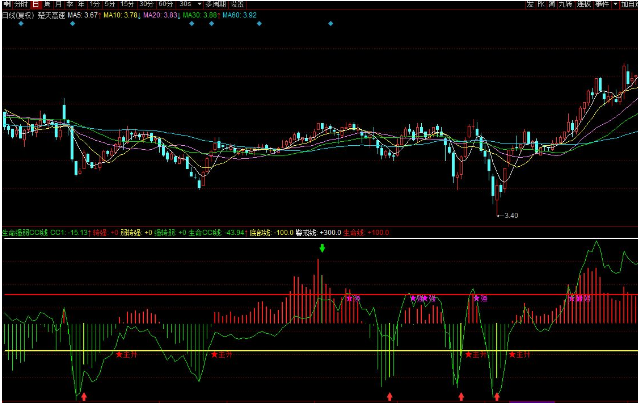The image size is (638, 404).
Task: Click the yellow MA10: 3.78 label
Action: coord(121,15)
